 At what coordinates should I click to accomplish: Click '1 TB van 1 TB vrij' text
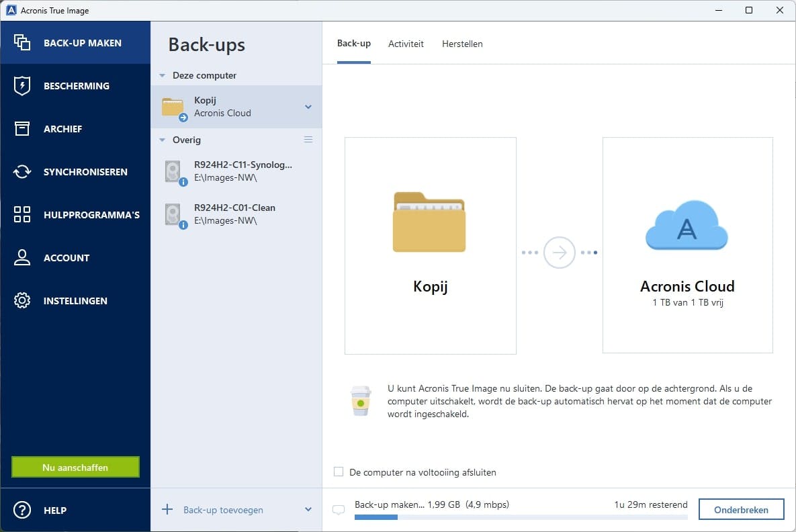[x=687, y=302]
